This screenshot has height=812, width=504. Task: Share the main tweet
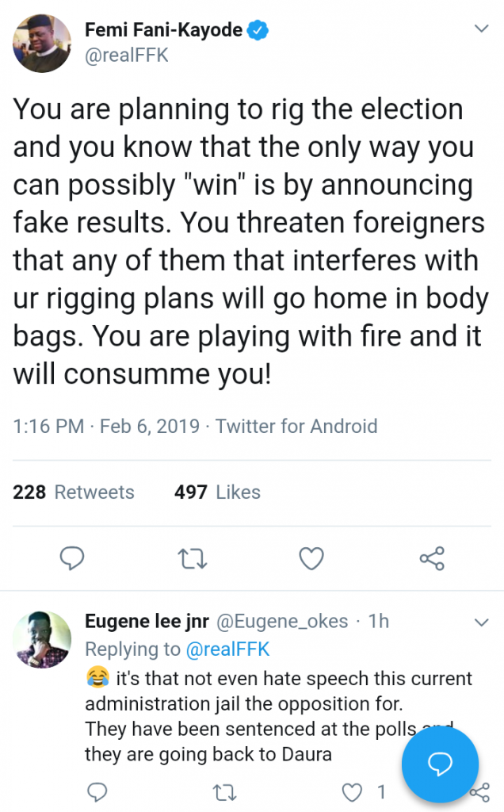pos(432,559)
